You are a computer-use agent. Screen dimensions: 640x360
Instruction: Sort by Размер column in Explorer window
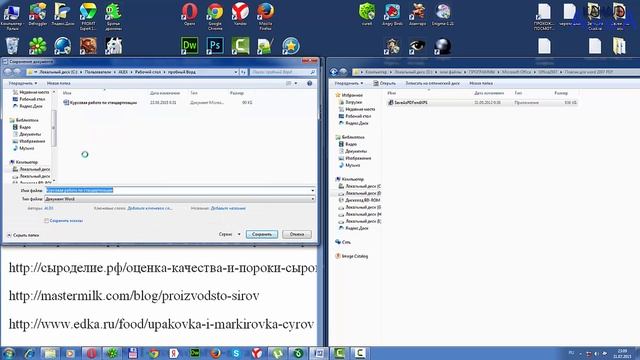(561, 93)
